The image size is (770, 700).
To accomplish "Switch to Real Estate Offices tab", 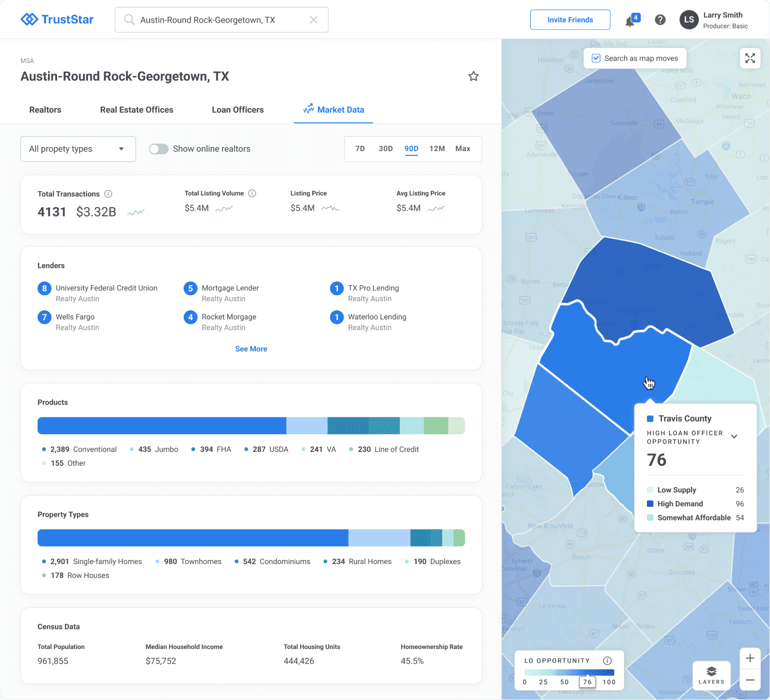I will pyautogui.click(x=137, y=110).
